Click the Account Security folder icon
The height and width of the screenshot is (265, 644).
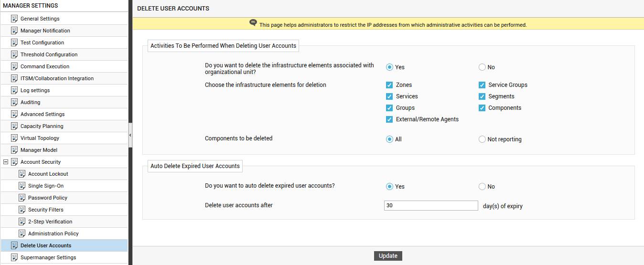pyautogui.click(x=14, y=162)
